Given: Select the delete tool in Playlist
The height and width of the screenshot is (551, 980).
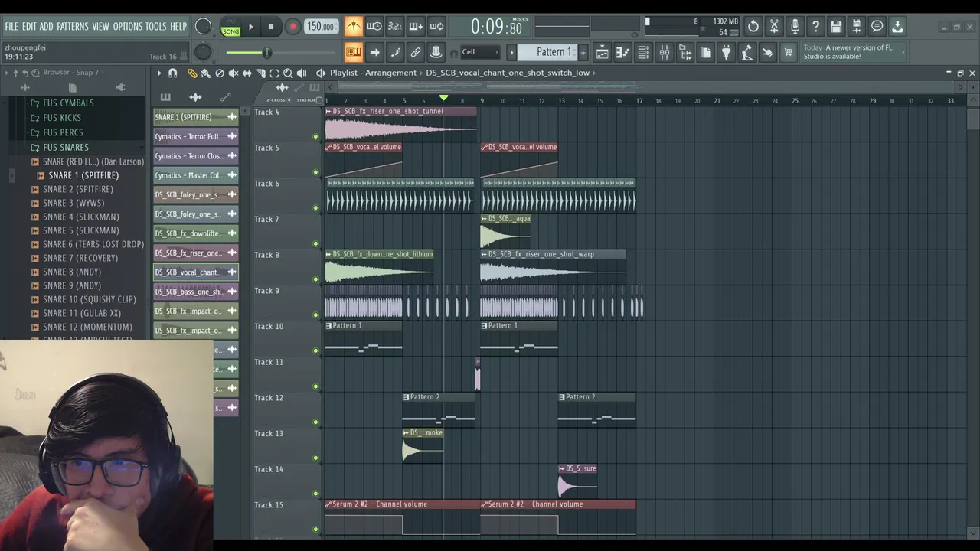Looking at the screenshot, I should pyautogui.click(x=220, y=73).
